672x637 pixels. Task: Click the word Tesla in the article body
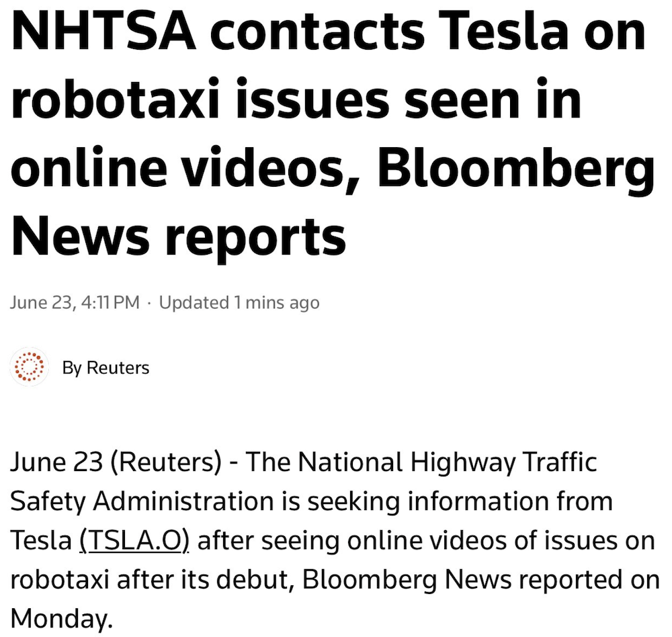tap(40, 541)
